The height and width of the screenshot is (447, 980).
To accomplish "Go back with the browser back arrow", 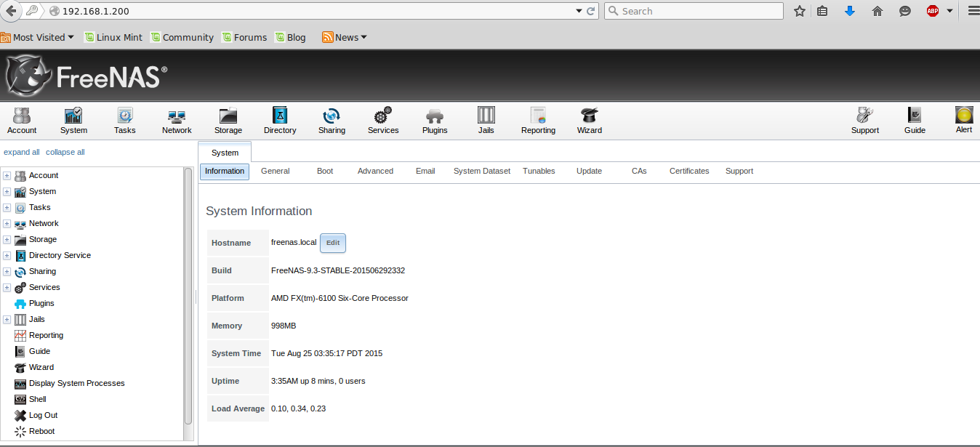I will (11, 11).
